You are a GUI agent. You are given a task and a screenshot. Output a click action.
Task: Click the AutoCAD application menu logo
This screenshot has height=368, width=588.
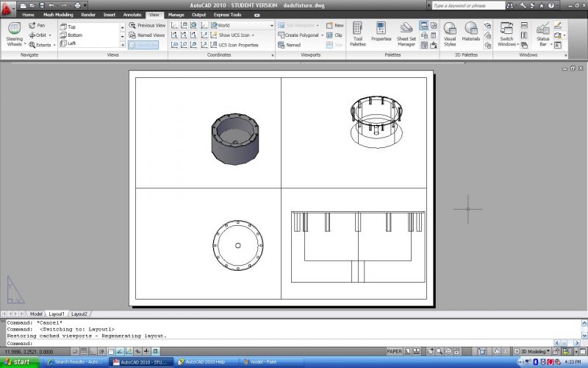coord(8,7)
